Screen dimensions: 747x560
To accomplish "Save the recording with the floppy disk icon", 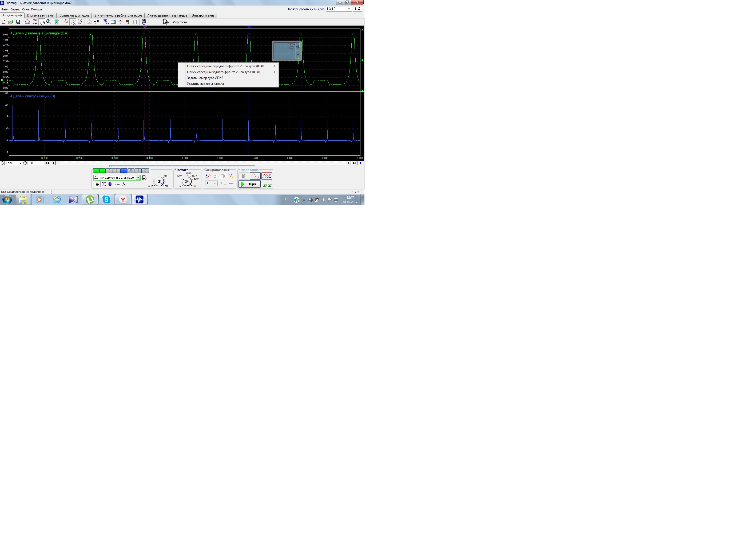I will tap(18, 22).
